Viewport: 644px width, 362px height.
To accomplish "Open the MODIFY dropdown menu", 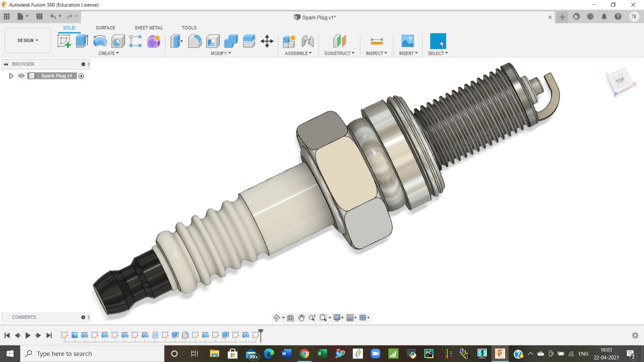I will coord(221,53).
